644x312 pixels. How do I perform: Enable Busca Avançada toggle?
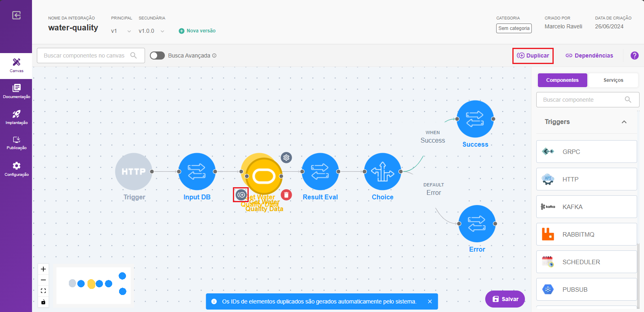(x=157, y=56)
